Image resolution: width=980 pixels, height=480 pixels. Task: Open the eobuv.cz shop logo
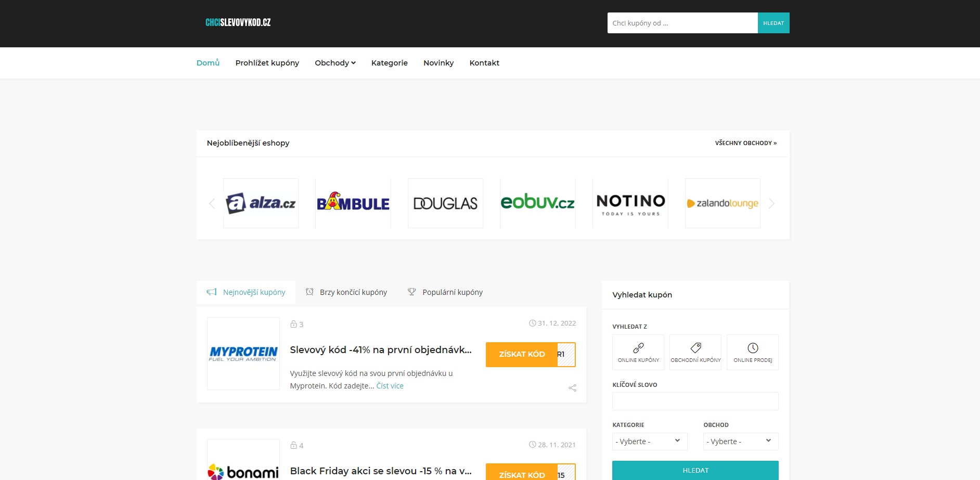coord(538,203)
